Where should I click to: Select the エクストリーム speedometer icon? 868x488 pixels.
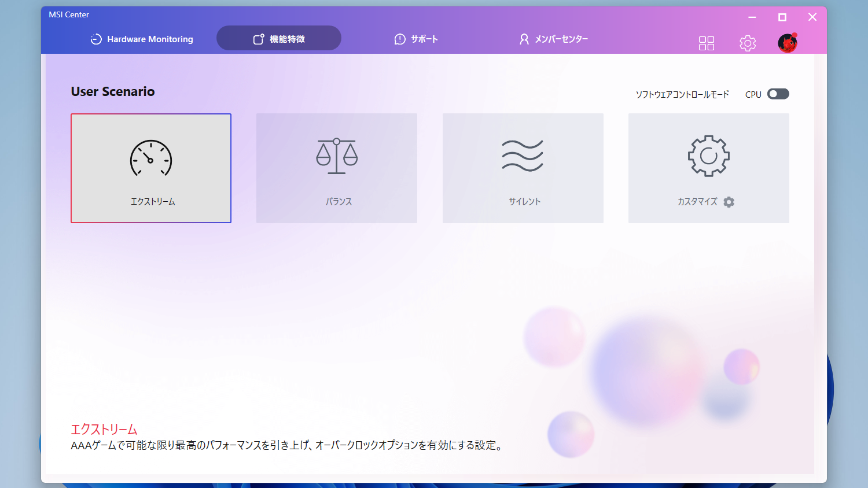[151, 157]
